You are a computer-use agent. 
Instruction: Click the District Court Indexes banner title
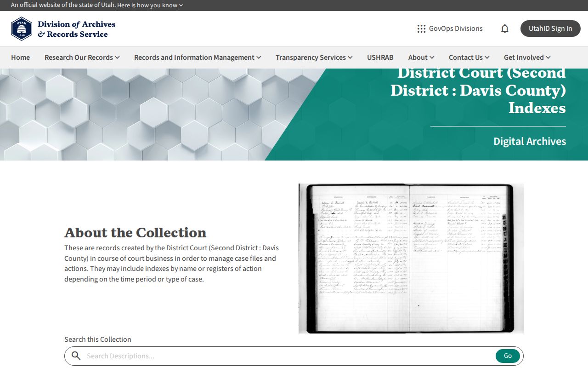(x=478, y=91)
